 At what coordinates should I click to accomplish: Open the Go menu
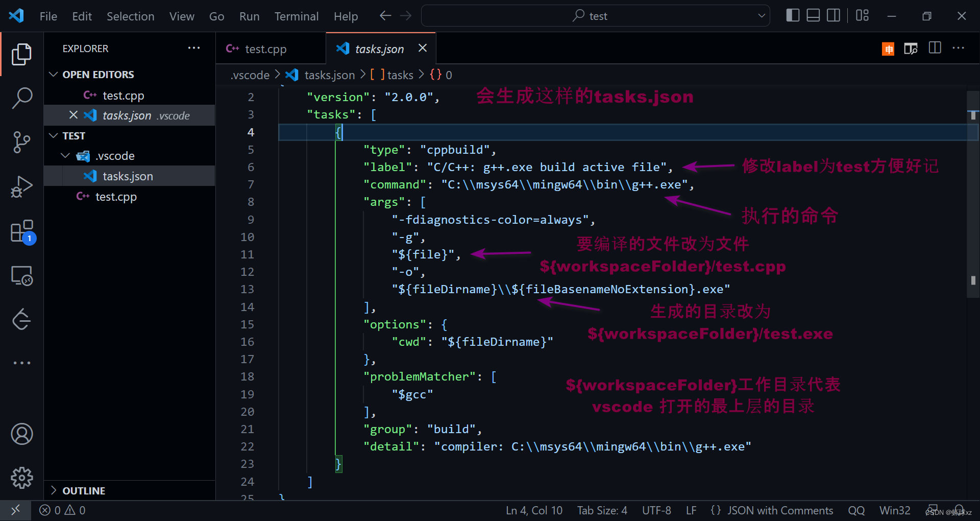[217, 16]
